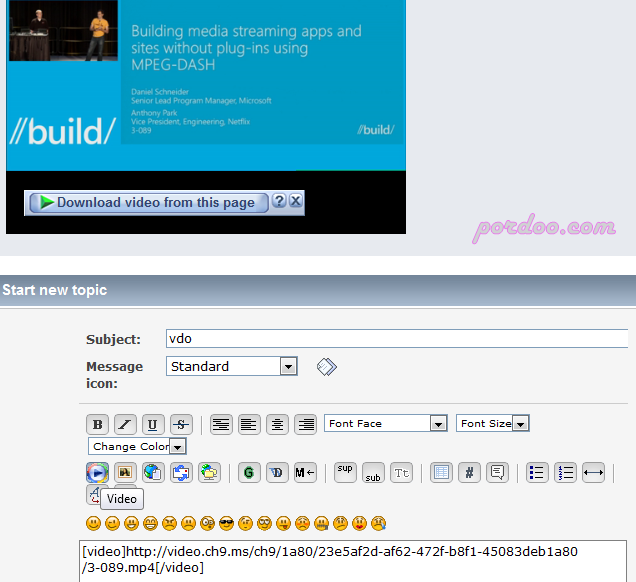Apply teletype Tt font
The width and height of the screenshot is (636, 582).
(x=402, y=472)
